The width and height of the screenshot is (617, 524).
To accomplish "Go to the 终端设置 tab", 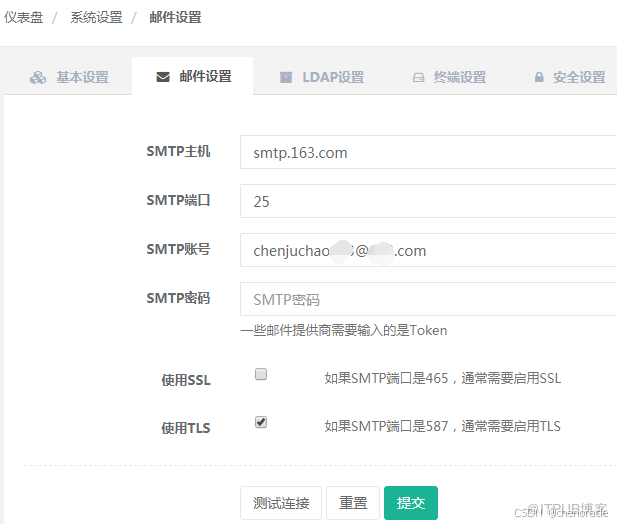I will pos(449,77).
